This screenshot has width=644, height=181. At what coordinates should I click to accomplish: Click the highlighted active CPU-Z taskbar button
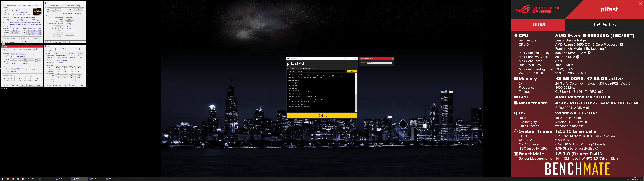(x=80, y=179)
